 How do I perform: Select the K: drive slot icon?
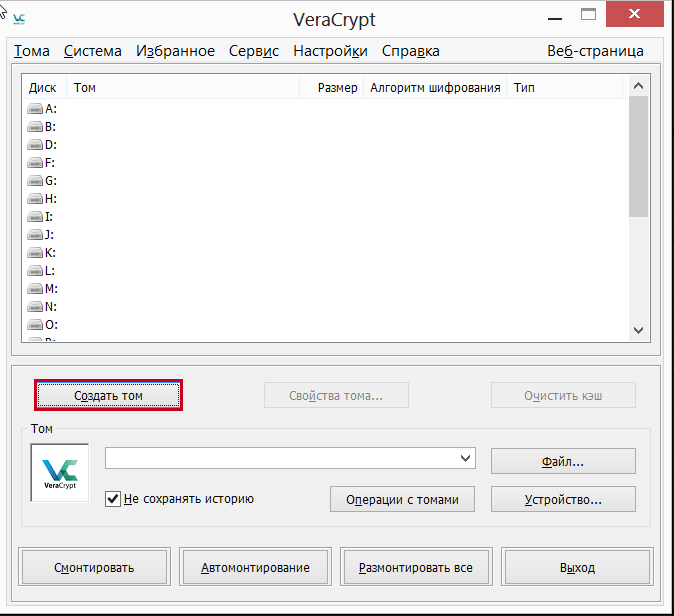click(35, 253)
